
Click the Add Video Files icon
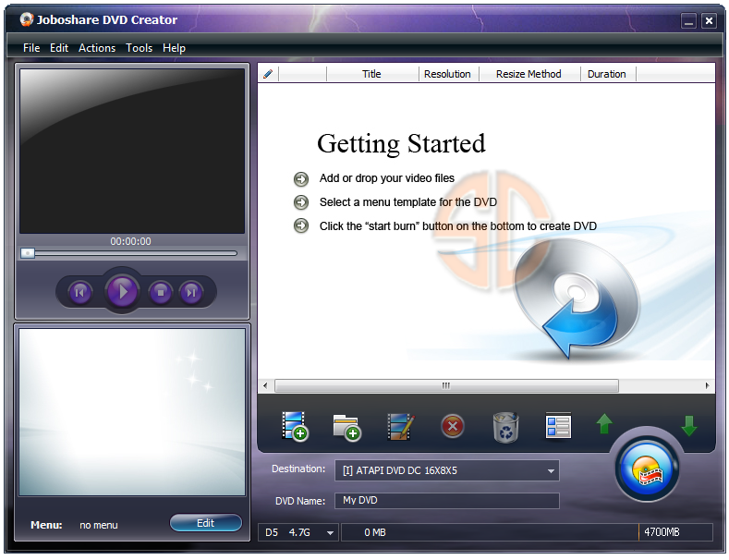tap(295, 426)
